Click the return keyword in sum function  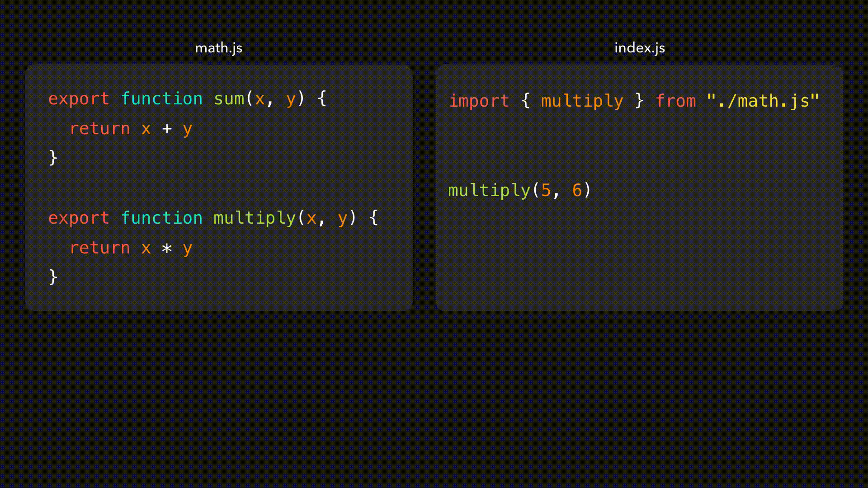(x=100, y=129)
